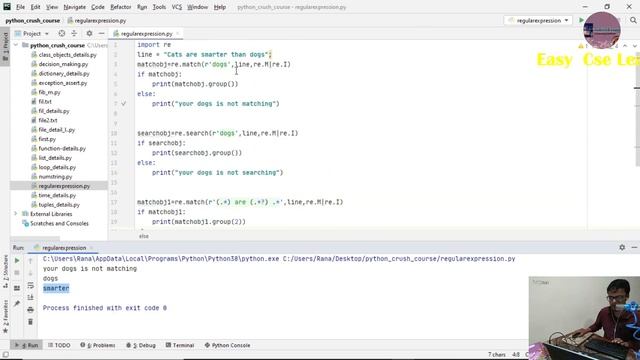This screenshot has height=360, width=640.
Task: Close the regularexpression tab in the Run panel
Action: pos(91,248)
